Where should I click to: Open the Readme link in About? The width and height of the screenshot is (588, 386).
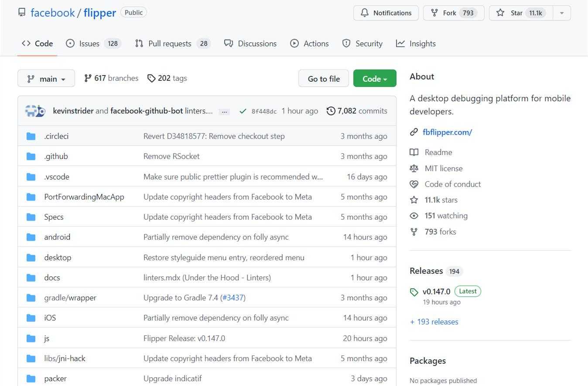(438, 152)
